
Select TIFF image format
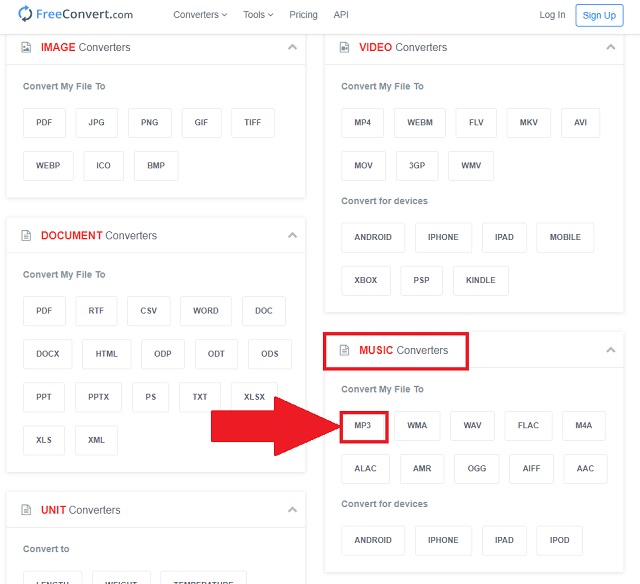tap(253, 122)
